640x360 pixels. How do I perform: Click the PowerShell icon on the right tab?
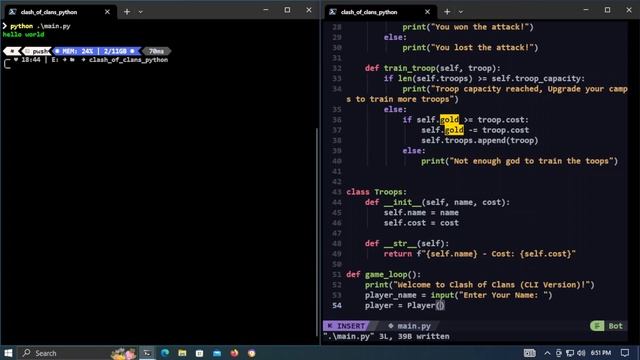pyautogui.click(x=333, y=12)
